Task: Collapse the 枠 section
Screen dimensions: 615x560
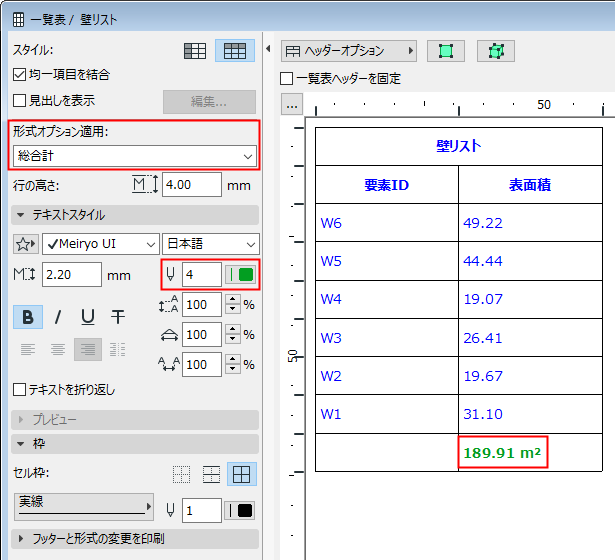Action: pyautogui.click(x=135, y=444)
